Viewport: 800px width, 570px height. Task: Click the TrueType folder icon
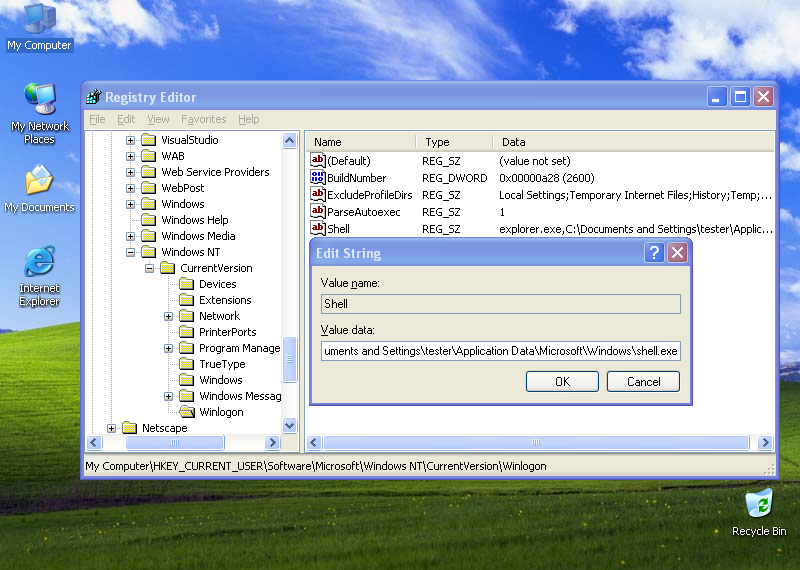pyautogui.click(x=187, y=364)
